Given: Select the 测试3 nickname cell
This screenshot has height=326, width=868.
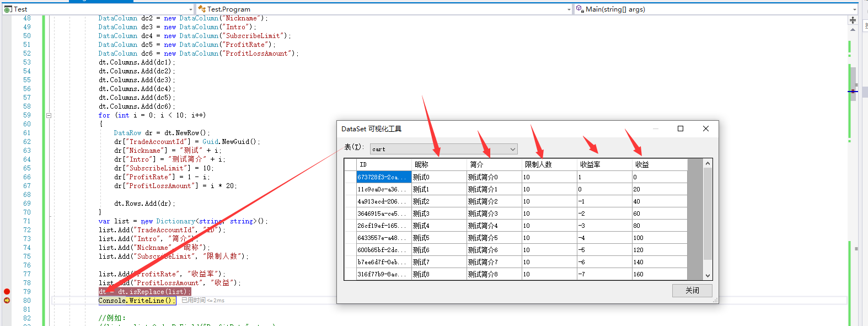Looking at the screenshot, I should 439,213.
